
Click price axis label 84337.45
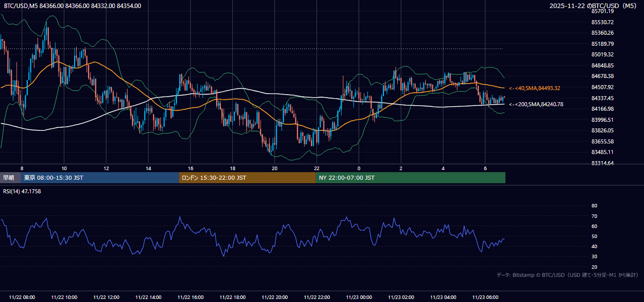coord(602,98)
